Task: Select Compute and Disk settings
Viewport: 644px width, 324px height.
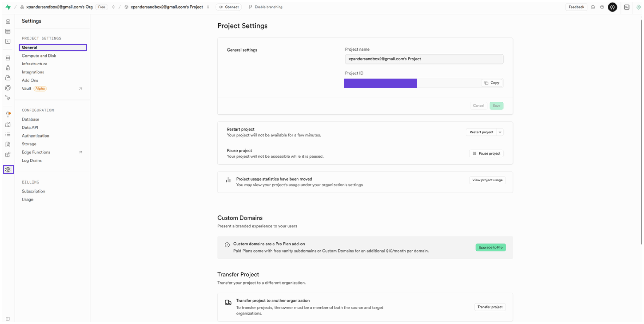Action: [39, 56]
